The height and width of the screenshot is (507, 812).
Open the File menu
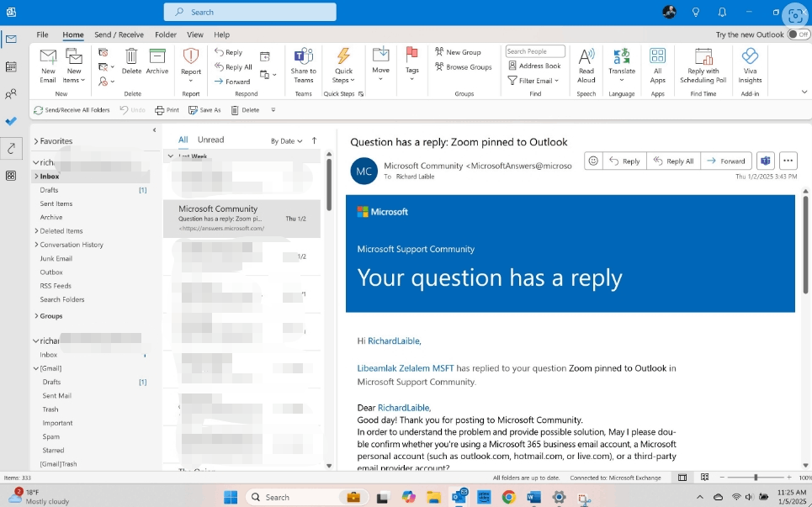pyautogui.click(x=42, y=34)
